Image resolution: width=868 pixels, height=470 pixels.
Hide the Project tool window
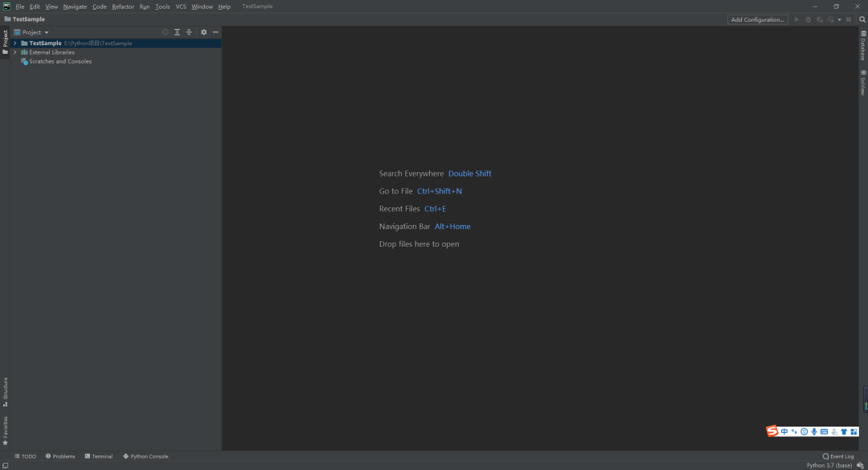[x=215, y=32]
